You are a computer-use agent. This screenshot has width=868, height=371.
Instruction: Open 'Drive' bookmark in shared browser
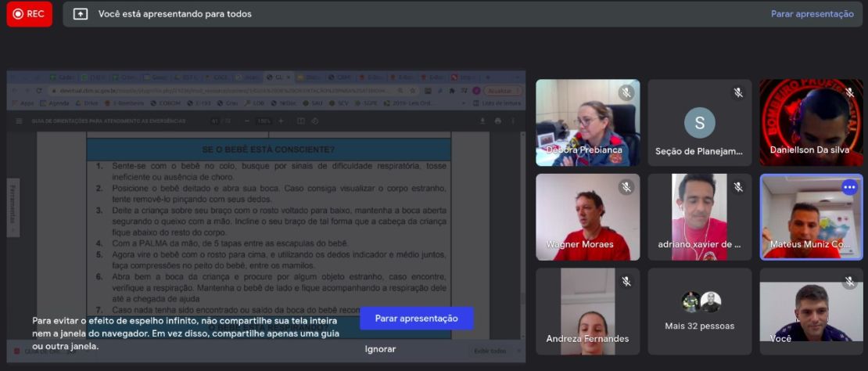pos(87,103)
